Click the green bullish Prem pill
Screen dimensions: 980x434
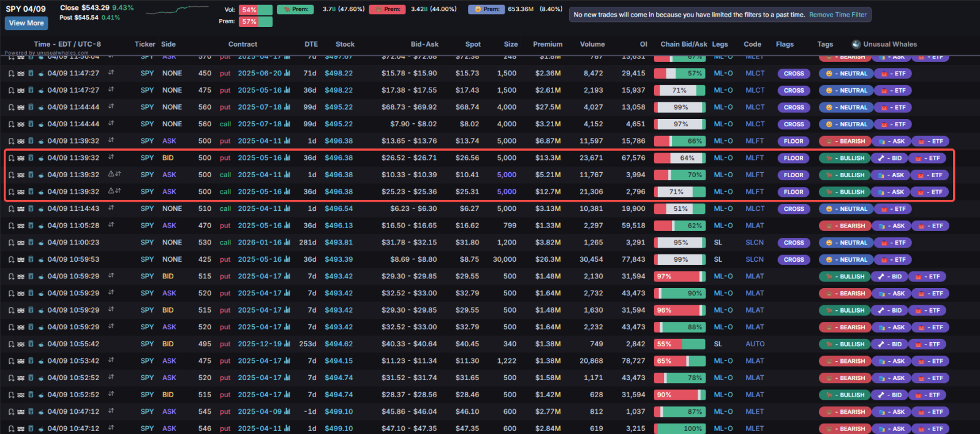295,9
